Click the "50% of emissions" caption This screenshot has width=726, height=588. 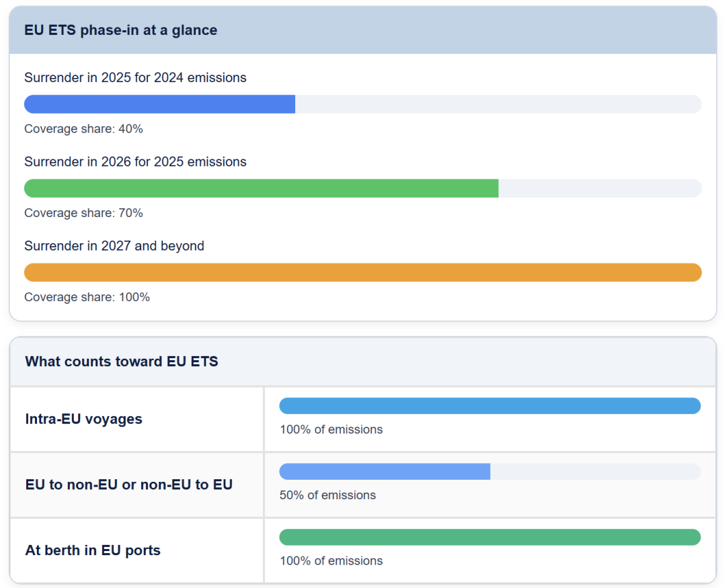pos(328,495)
